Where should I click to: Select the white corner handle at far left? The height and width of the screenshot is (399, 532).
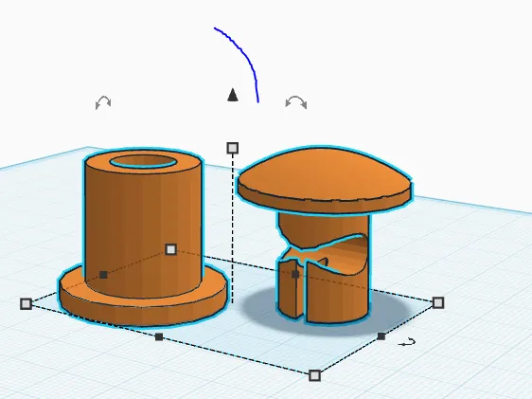(27, 303)
